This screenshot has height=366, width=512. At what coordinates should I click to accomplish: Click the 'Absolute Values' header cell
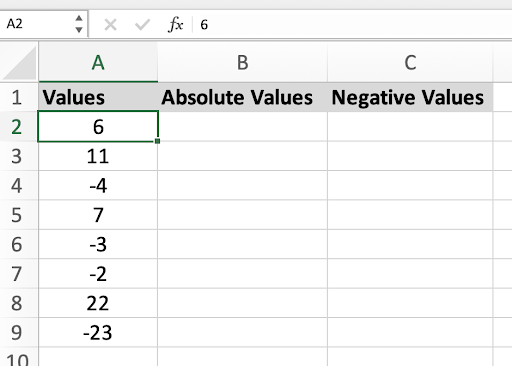click(x=242, y=97)
